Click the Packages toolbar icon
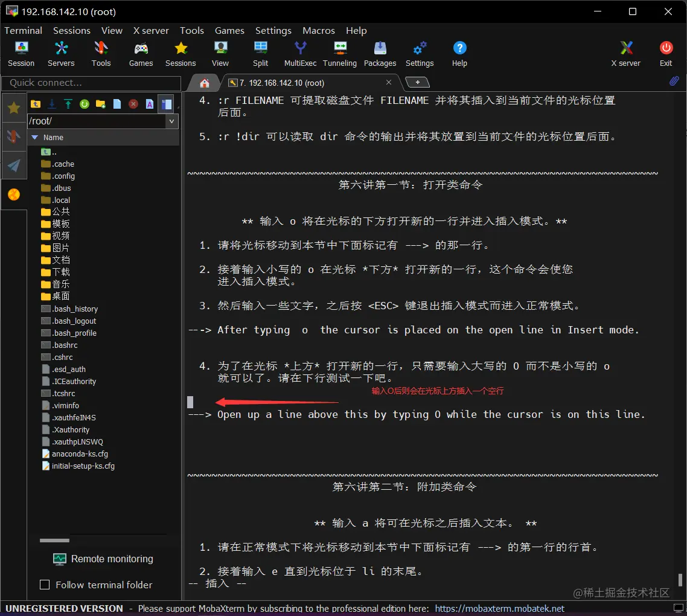The height and width of the screenshot is (616, 687). pos(380,54)
